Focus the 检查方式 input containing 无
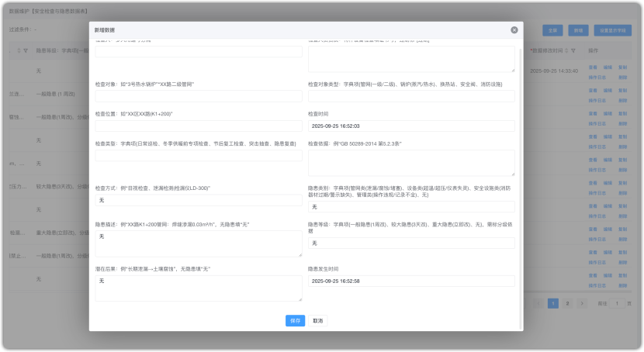Viewport: 644px width, 352px height. click(x=199, y=200)
